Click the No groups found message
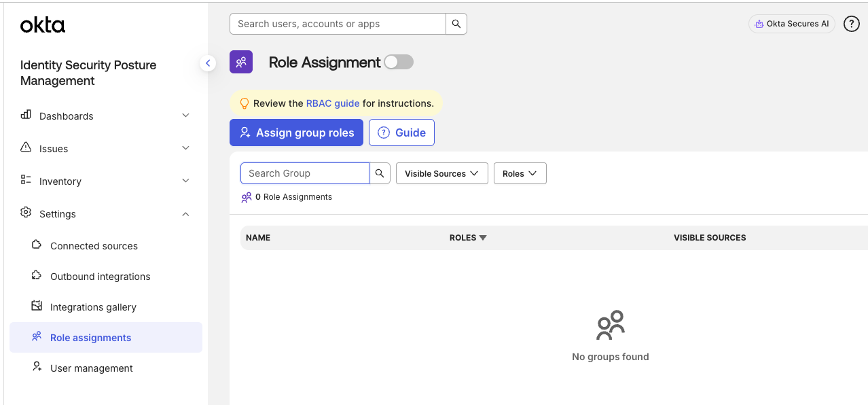This screenshot has width=868, height=405. (611, 357)
